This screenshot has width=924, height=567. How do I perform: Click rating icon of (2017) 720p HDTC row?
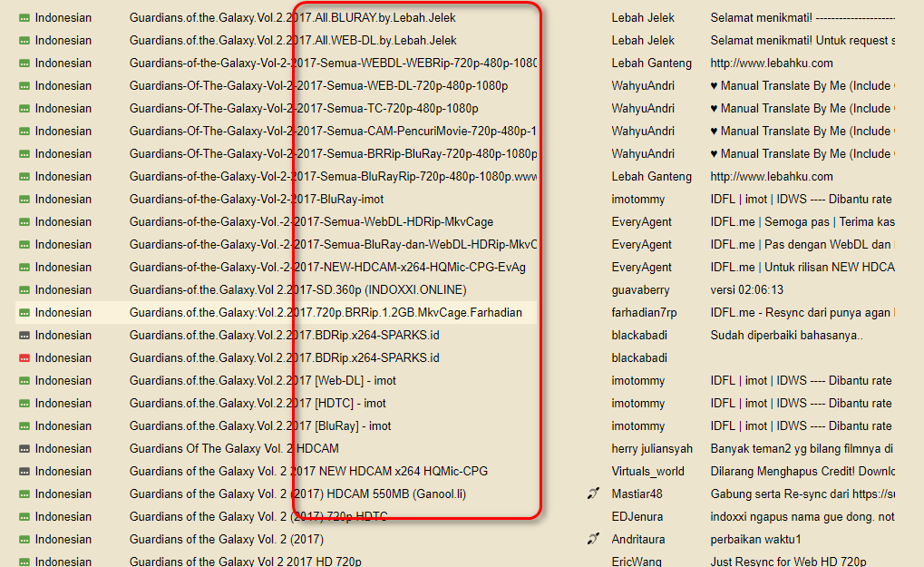point(24,517)
